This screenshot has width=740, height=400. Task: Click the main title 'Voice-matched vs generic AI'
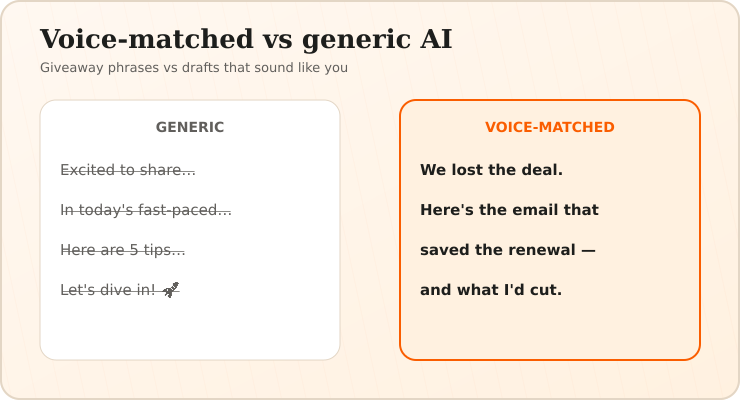[246, 39]
